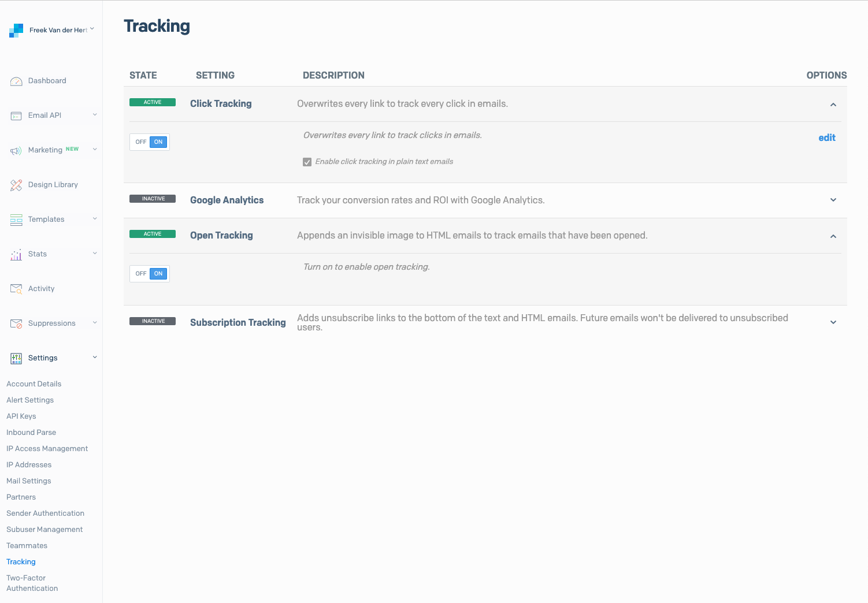868x603 pixels.
Task: Click Subscription Tracking INACTIVE status badge
Action: tap(153, 321)
